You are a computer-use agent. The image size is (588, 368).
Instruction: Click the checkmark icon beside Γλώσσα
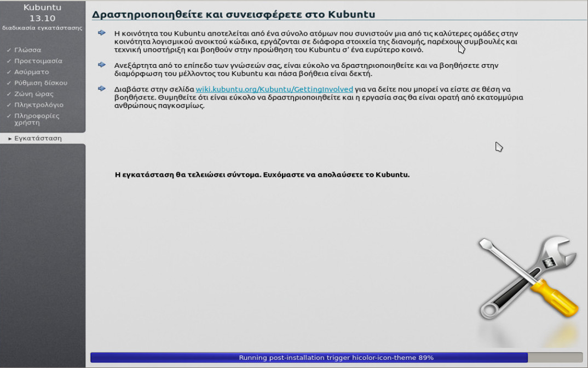(8, 49)
